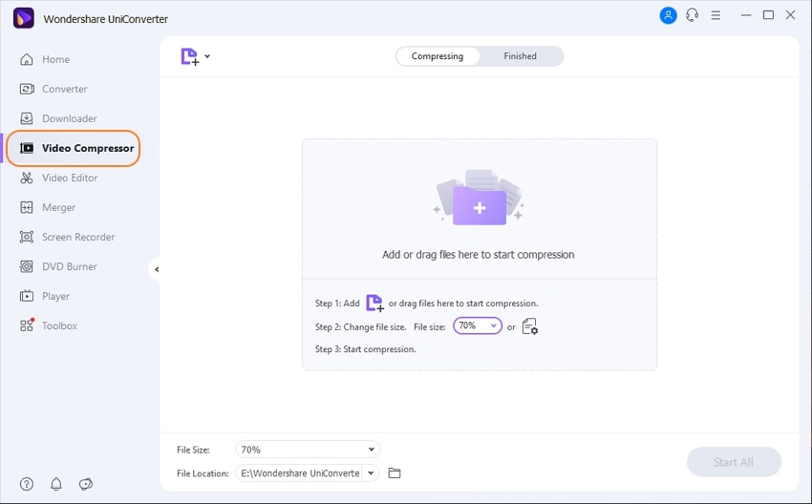Image resolution: width=812 pixels, height=504 pixels.
Task: Click the Screen Recorder sidebar icon
Action: click(27, 237)
